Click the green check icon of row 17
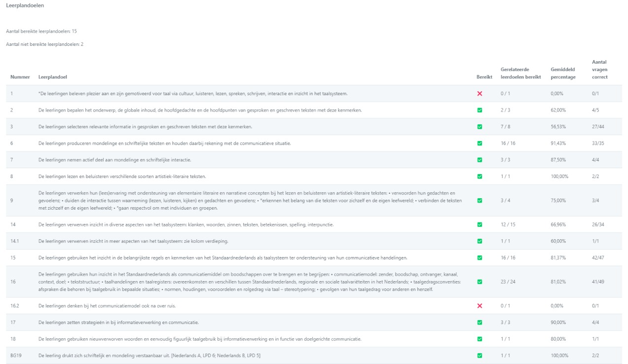 tap(480, 323)
